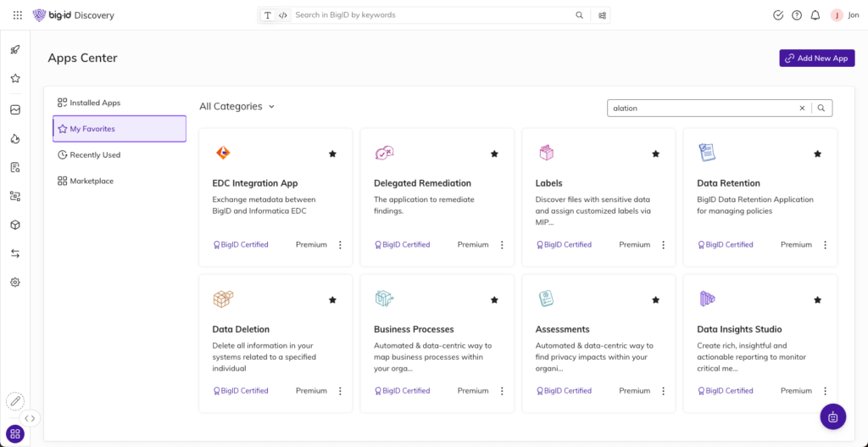Clear the alation search text
The height and width of the screenshot is (447, 868).
click(802, 109)
